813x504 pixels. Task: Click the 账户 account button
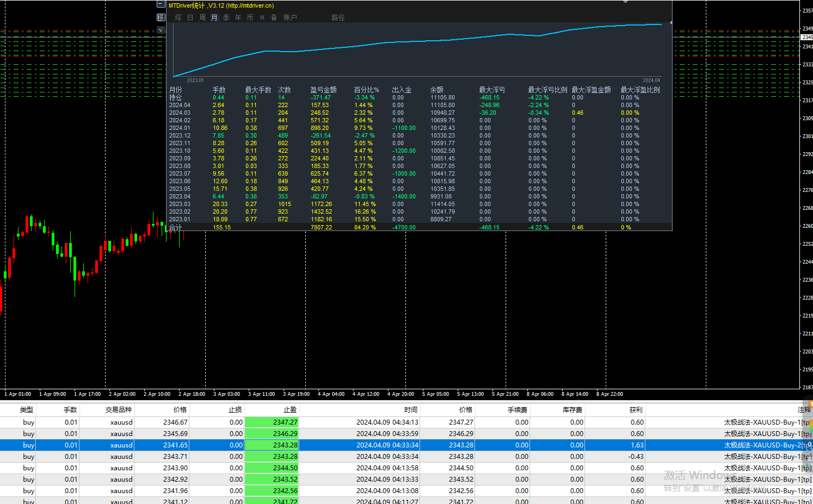tap(290, 17)
